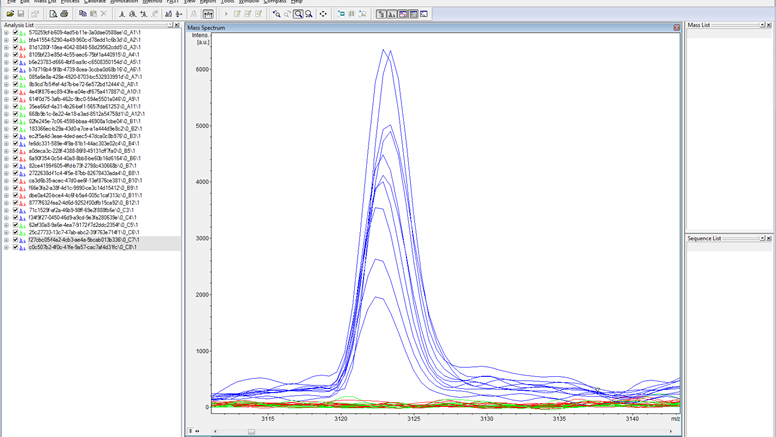
Task: Expand the 0_A4 analysis tree node
Action: click(6, 54)
